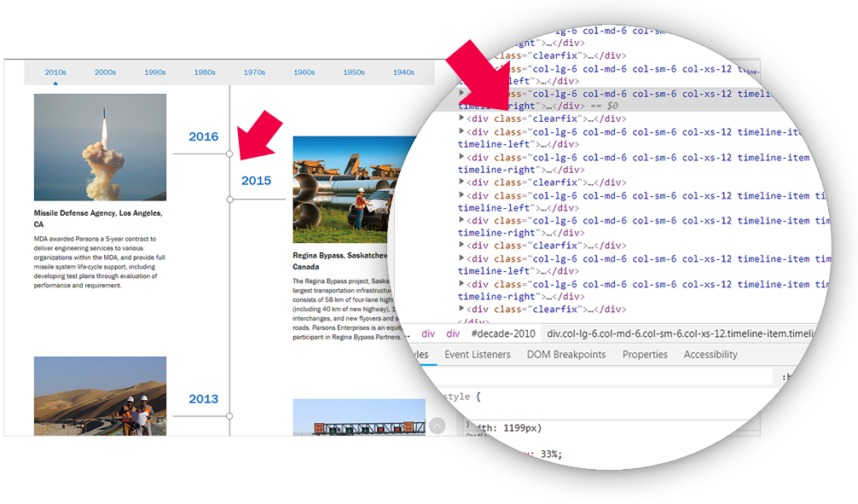
Task: Switch to the 2000s decade
Action: (x=105, y=72)
